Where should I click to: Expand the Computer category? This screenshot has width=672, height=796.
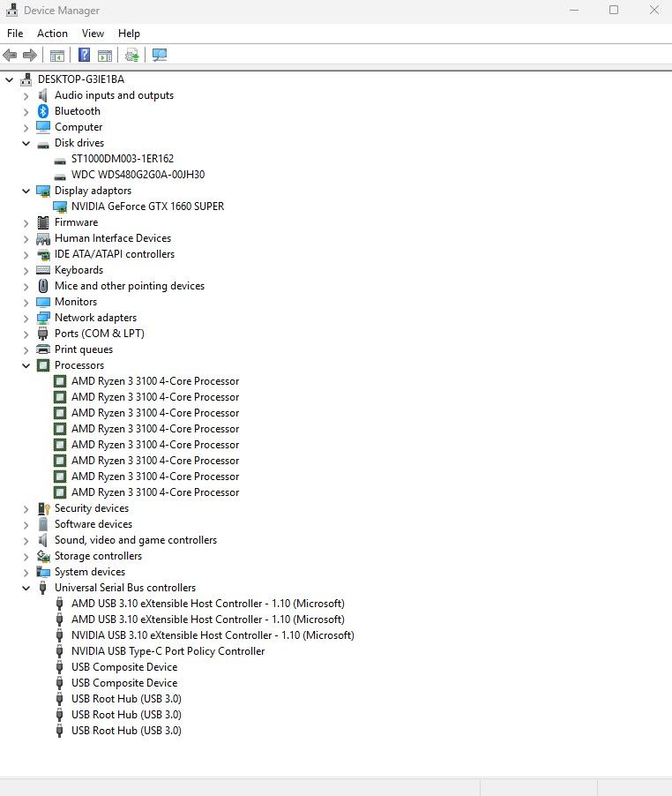point(26,128)
